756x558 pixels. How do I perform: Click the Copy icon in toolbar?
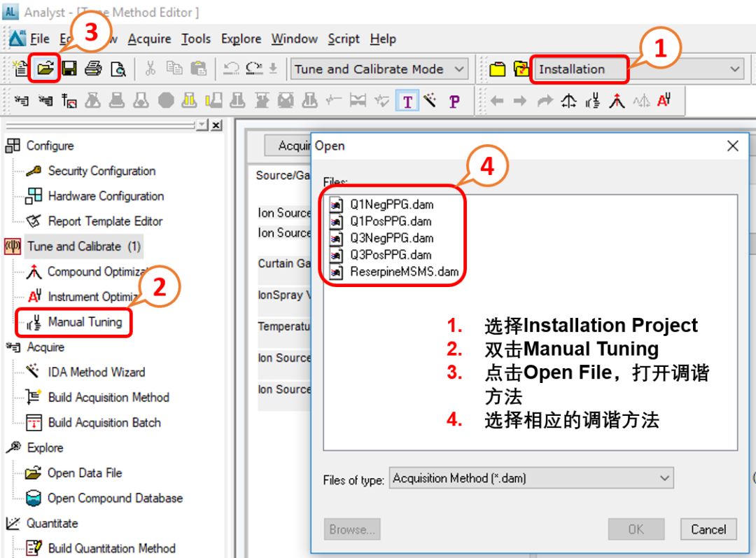(174, 69)
